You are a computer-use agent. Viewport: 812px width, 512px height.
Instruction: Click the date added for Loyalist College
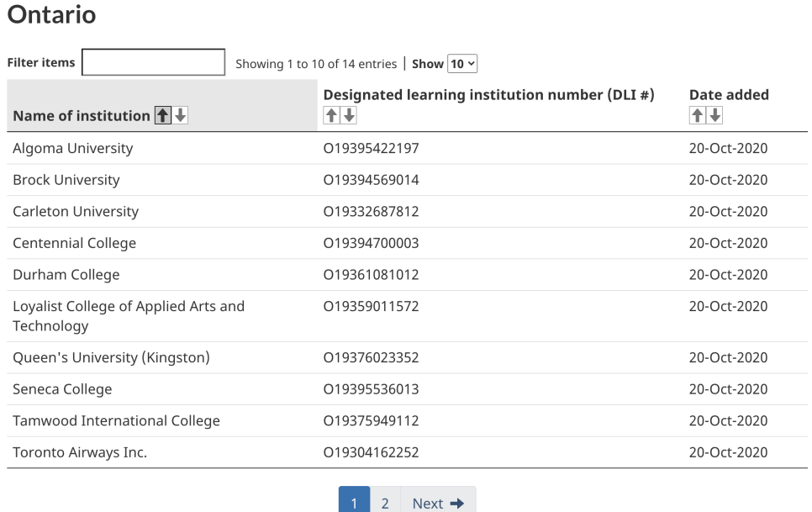(728, 306)
